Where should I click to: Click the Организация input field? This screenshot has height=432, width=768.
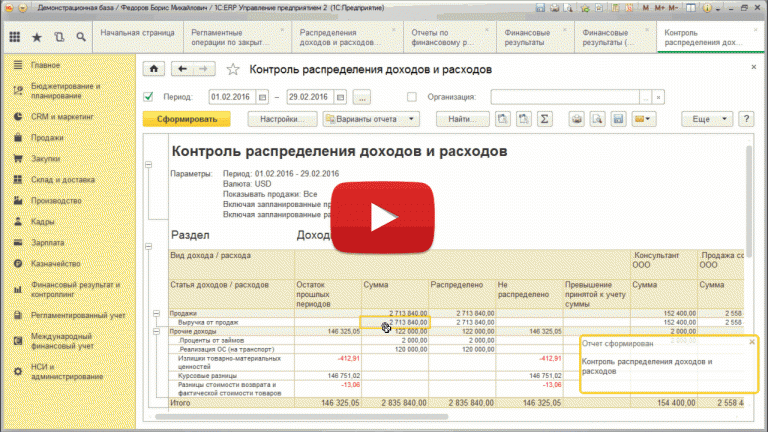(x=565, y=97)
